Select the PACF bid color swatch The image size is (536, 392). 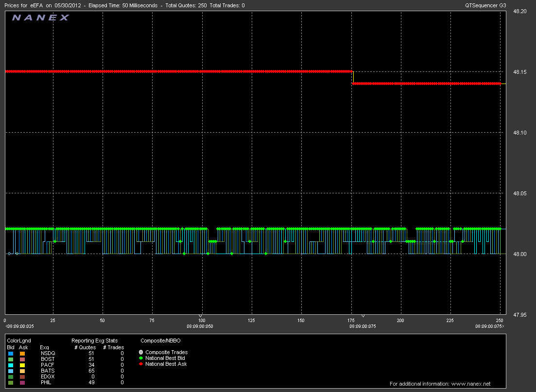(x=11, y=365)
